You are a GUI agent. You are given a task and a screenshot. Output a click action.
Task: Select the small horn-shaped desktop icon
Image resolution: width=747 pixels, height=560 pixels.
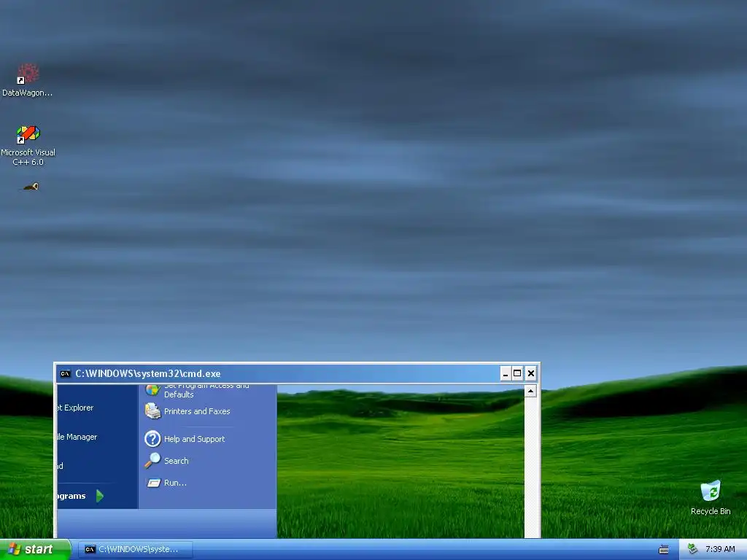tap(31, 187)
